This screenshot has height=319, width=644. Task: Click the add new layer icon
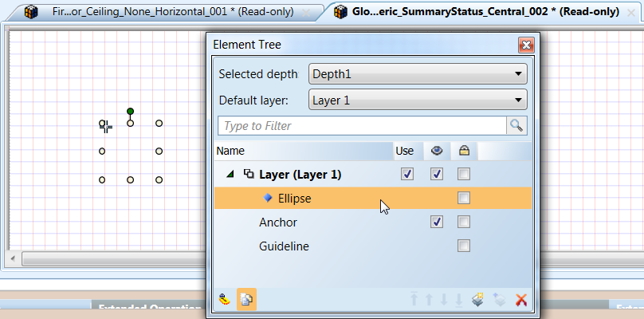(x=478, y=300)
